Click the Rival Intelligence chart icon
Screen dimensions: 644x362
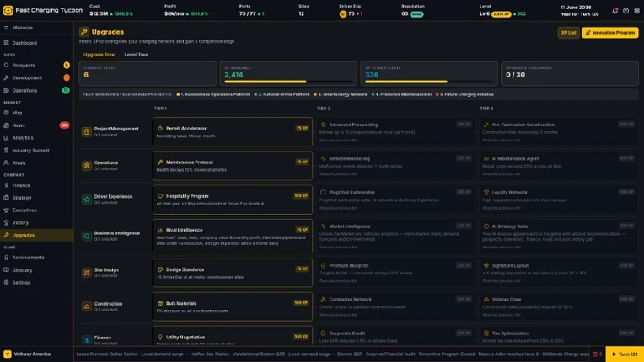160,230
